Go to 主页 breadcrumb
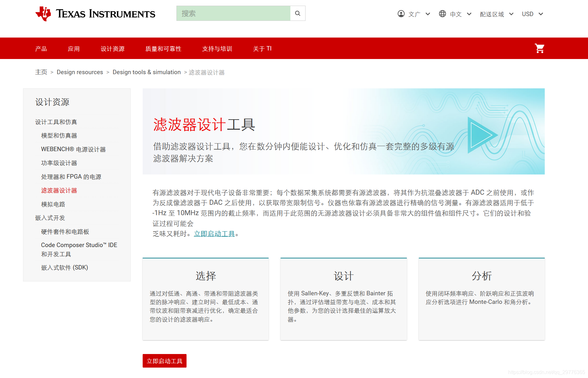This screenshot has width=588, height=378. (x=41, y=72)
